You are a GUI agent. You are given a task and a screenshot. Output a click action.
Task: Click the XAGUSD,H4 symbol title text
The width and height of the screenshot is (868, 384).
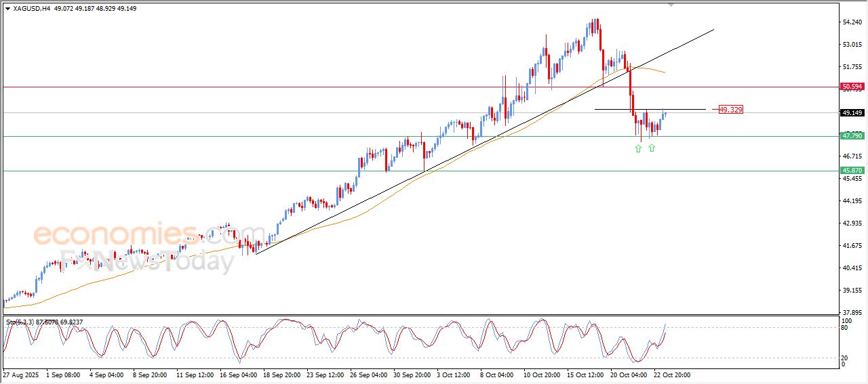31,9
